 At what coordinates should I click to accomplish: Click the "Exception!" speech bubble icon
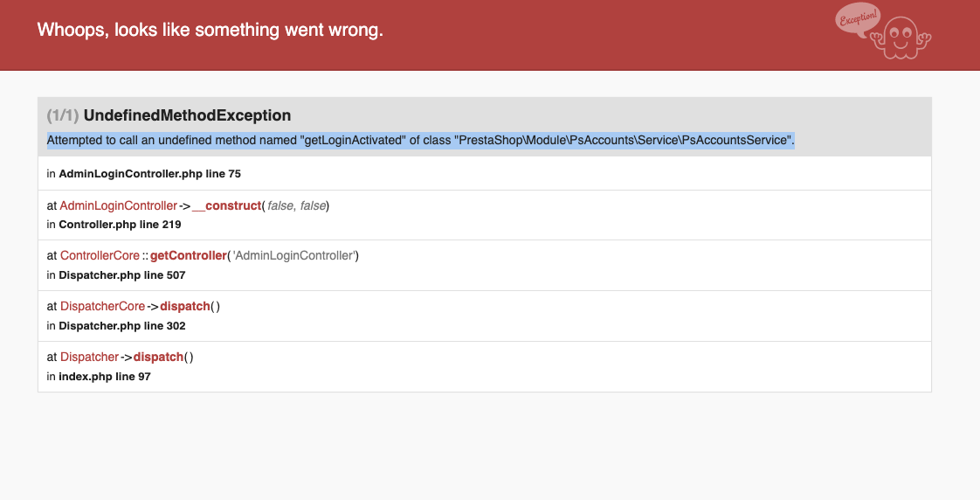pos(858,18)
